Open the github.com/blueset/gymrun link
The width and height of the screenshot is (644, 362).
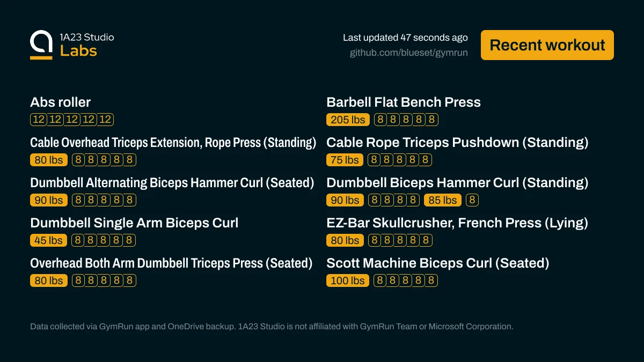click(x=408, y=53)
